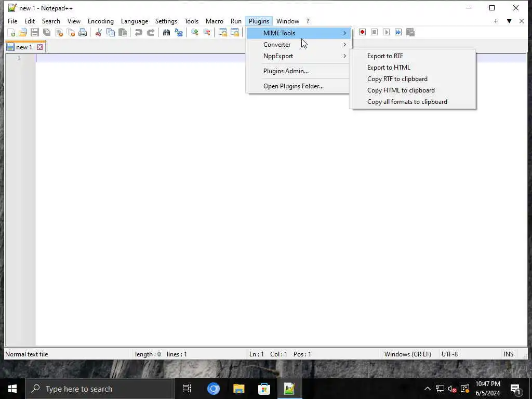Viewport: 532px width, 399px height.
Task: Open Find with the binoculars icon
Action: pos(167,33)
